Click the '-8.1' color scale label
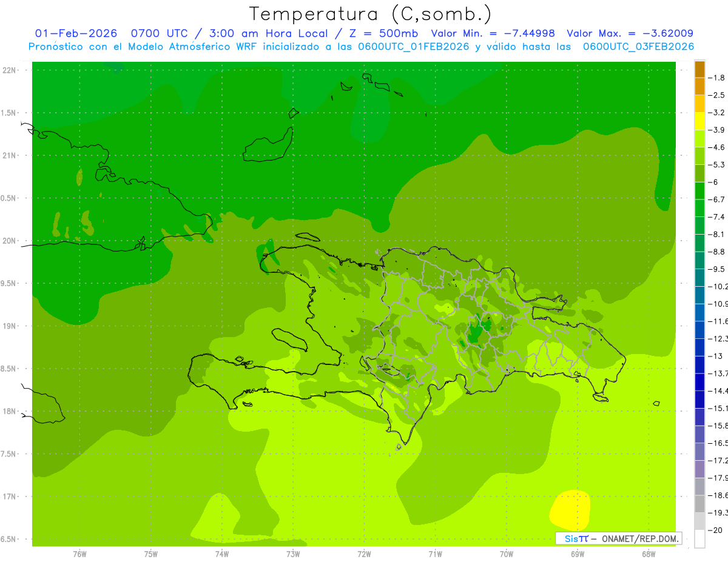Viewport: 728px width, 562px height. (717, 235)
